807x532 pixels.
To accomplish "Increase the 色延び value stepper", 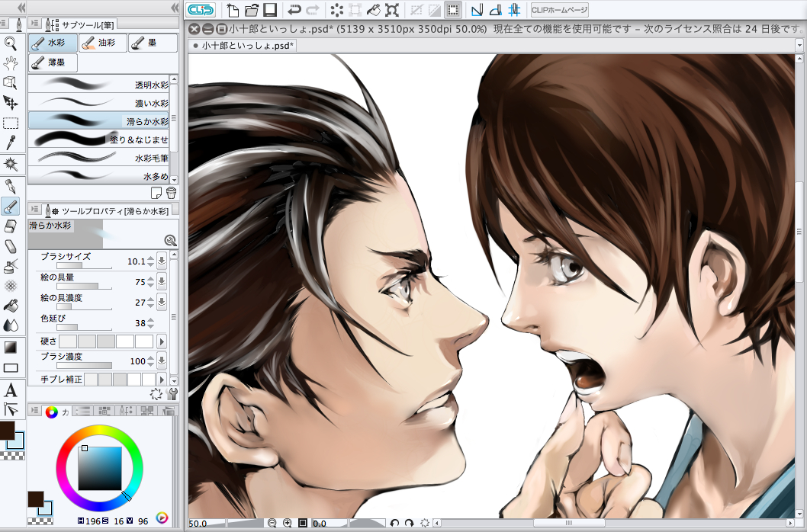I will (x=150, y=320).
